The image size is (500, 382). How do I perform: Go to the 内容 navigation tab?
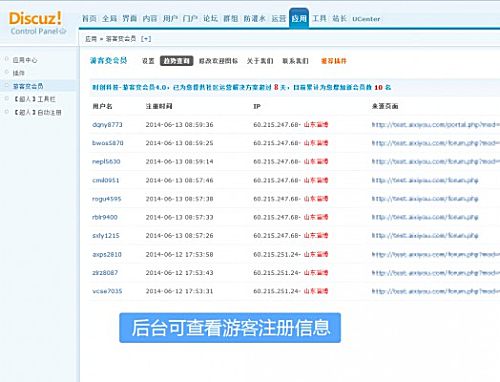click(150, 19)
